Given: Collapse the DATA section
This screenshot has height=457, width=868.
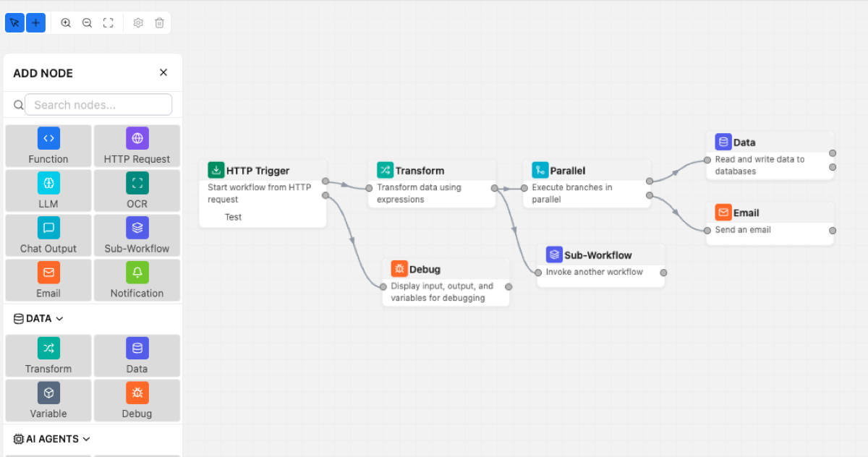Looking at the screenshot, I should point(59,317).
